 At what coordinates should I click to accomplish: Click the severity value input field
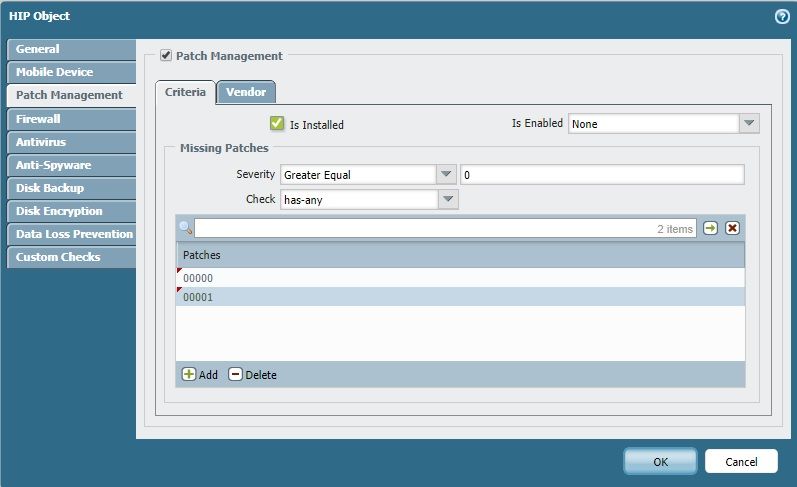602,175
